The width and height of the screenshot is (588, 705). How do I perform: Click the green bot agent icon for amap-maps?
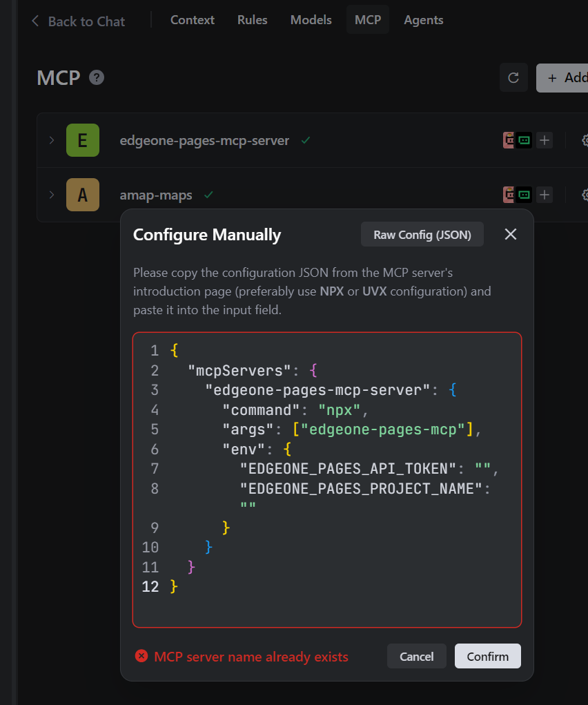524,195
